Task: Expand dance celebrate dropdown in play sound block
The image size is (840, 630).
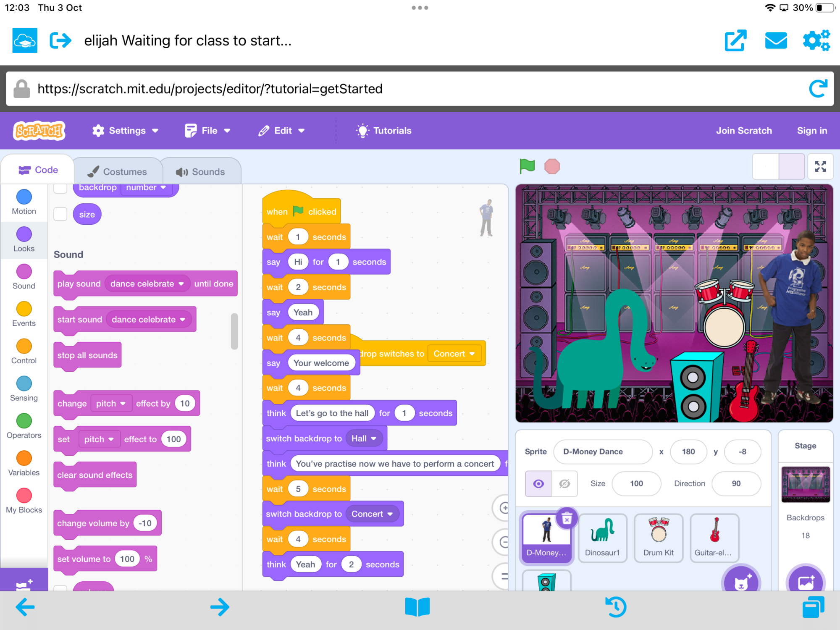Action: [x=181, y=284]
